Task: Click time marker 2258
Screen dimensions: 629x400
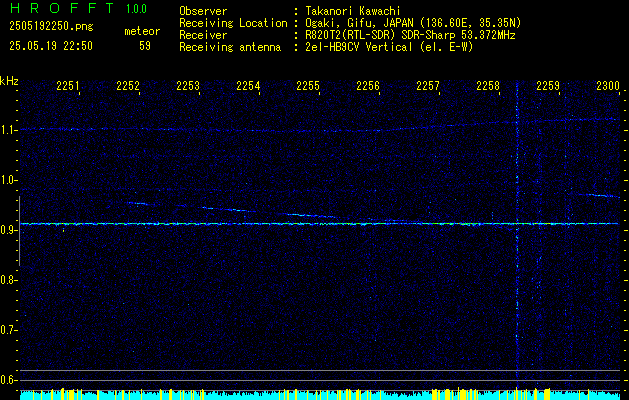Action: tap(488, 86)
